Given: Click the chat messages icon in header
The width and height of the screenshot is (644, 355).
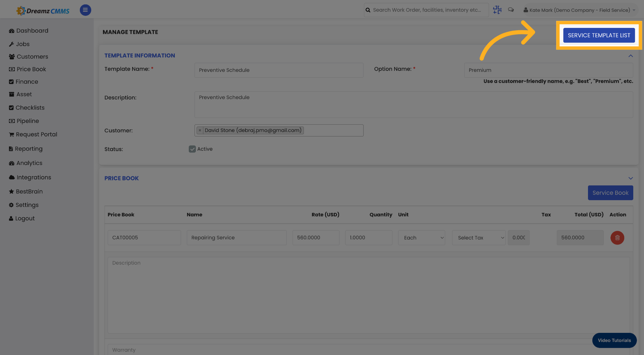Looking at the screenshot, I should 511,10.
